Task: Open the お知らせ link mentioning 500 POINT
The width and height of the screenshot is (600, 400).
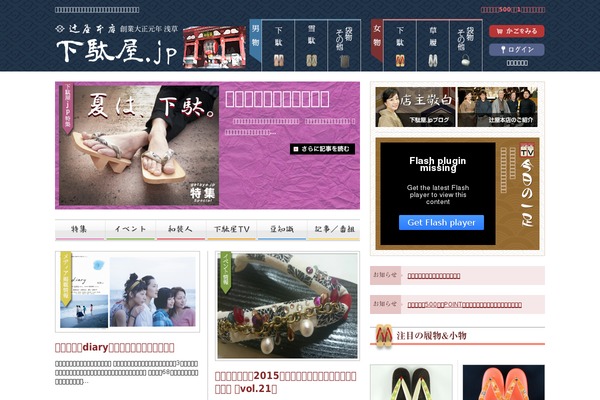Action: (464, 305)
